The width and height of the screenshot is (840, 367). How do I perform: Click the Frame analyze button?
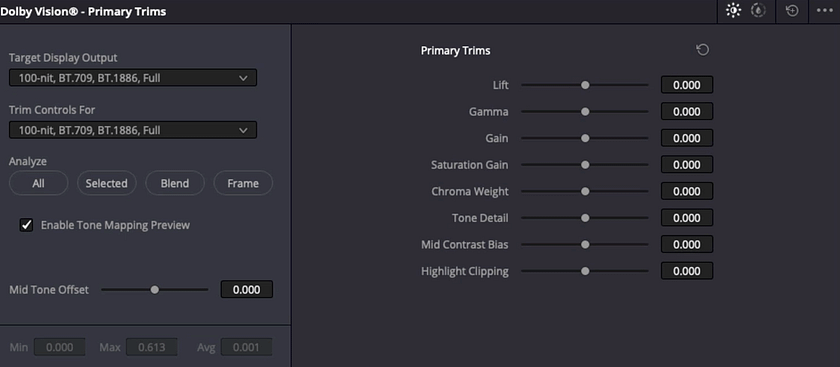pyautogui.click(x=243, y=183)
